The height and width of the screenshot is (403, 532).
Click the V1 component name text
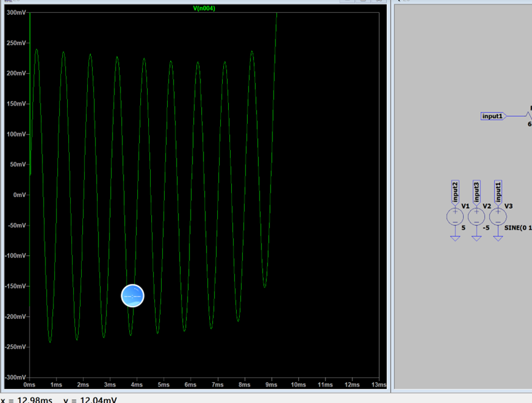tap(466, 206)
